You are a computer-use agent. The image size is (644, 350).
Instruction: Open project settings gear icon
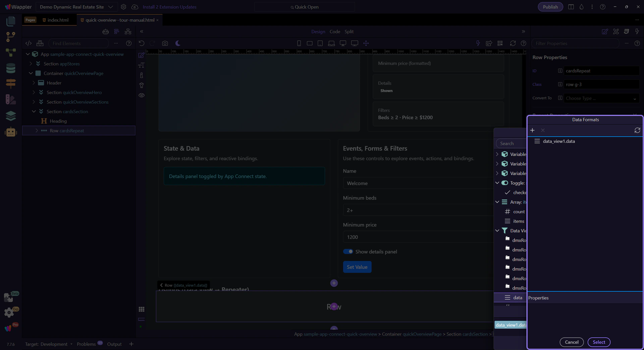tap(123, 7)
